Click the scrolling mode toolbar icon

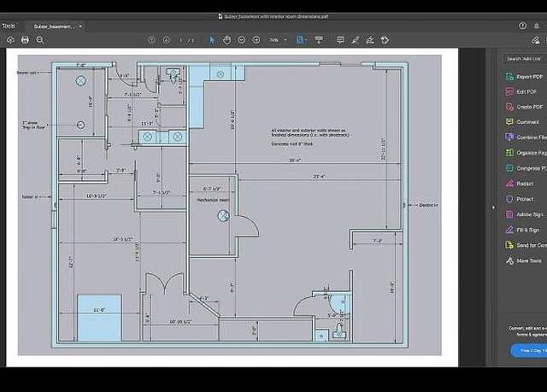click(x=319, y=40)
